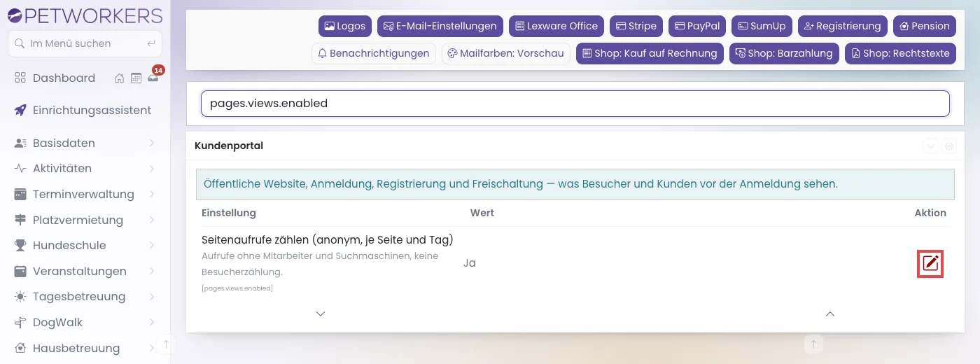This screenshot has width=980, height=364.
Task: Expand Hundeschule via its chevron
Action: point(152,246)
